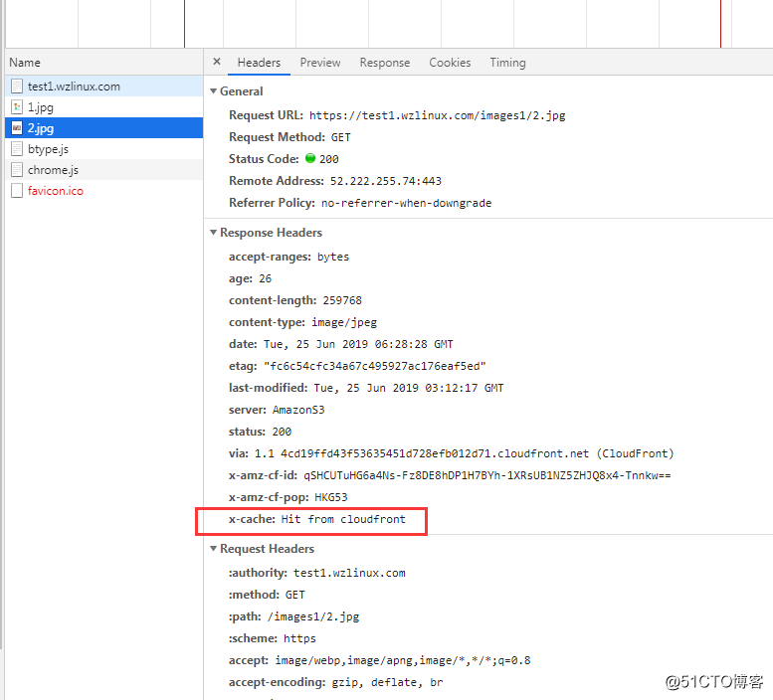Image resolution: width=773 pixels, height=700 pixels.
Task: Click the blue DOMContentLoaded marker in timeline
Action: (x=184, y=24)
